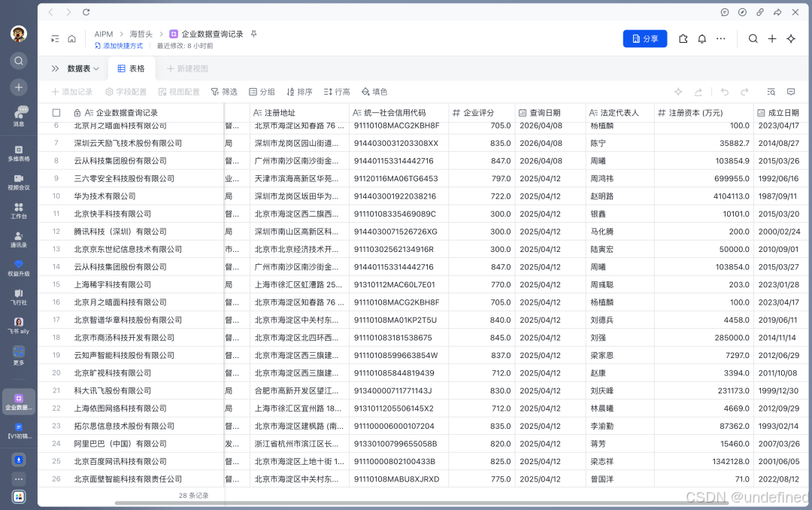The height and width of the screenshot is (510, 812).
Task: Open the 企业数据 tab in sidebar
Action: [19, 402]
